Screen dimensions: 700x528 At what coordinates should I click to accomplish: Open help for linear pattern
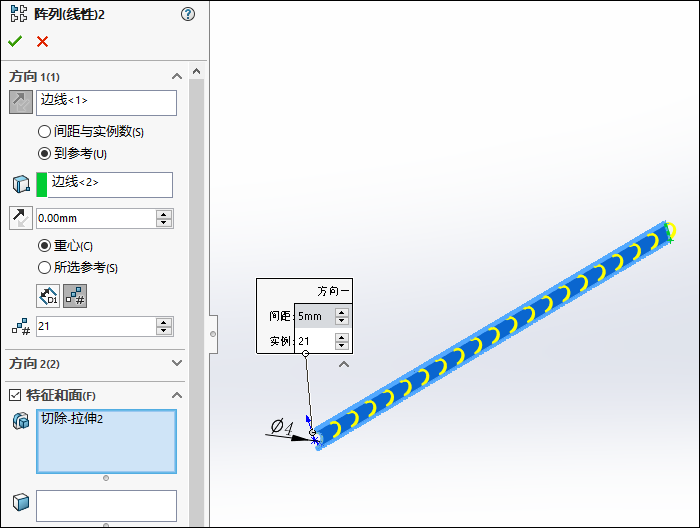pos(188,14)
